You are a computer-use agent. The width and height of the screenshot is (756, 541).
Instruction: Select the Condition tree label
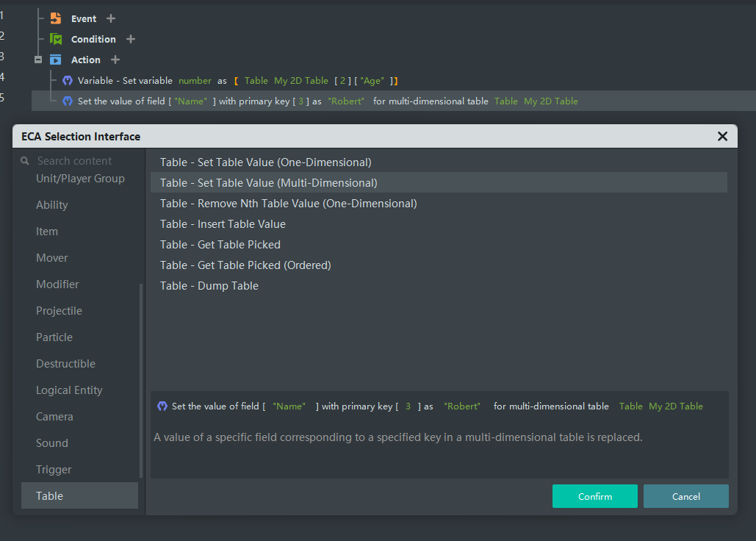tap(93, 40)
